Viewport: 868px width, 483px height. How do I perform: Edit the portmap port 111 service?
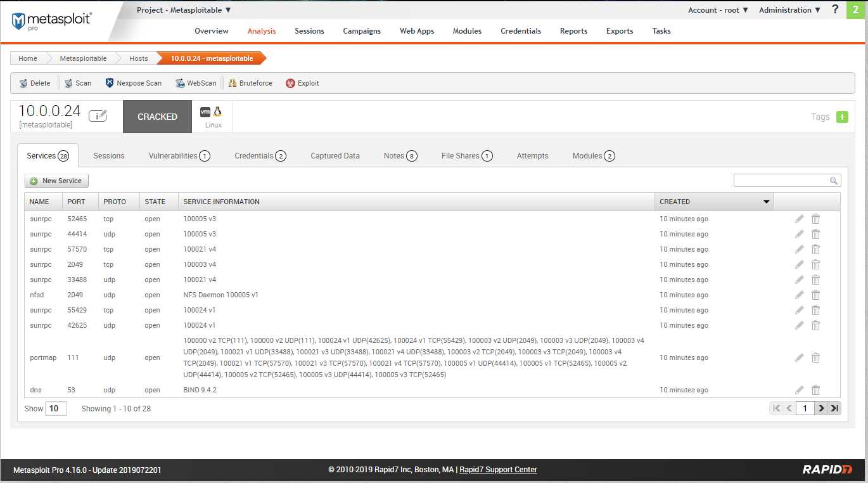[799, 357]
